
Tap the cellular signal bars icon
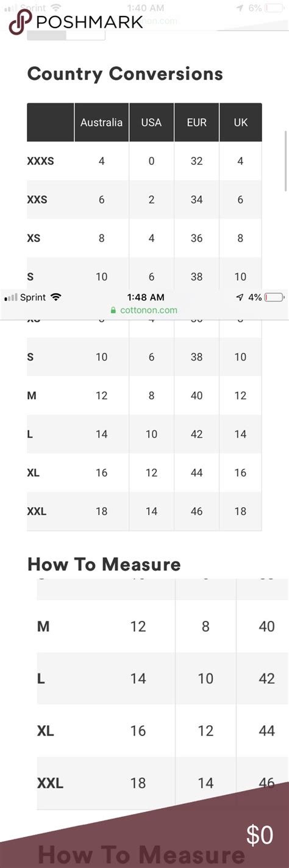(x=10, y=297)
